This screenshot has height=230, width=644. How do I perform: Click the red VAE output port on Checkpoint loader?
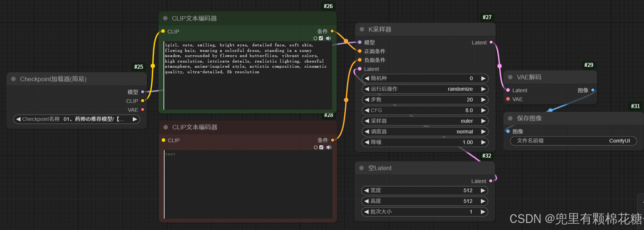pos(142,110)
